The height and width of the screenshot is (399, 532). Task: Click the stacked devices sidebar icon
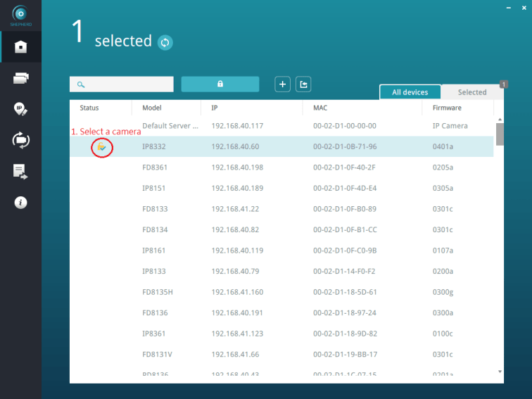click(20, 78)
